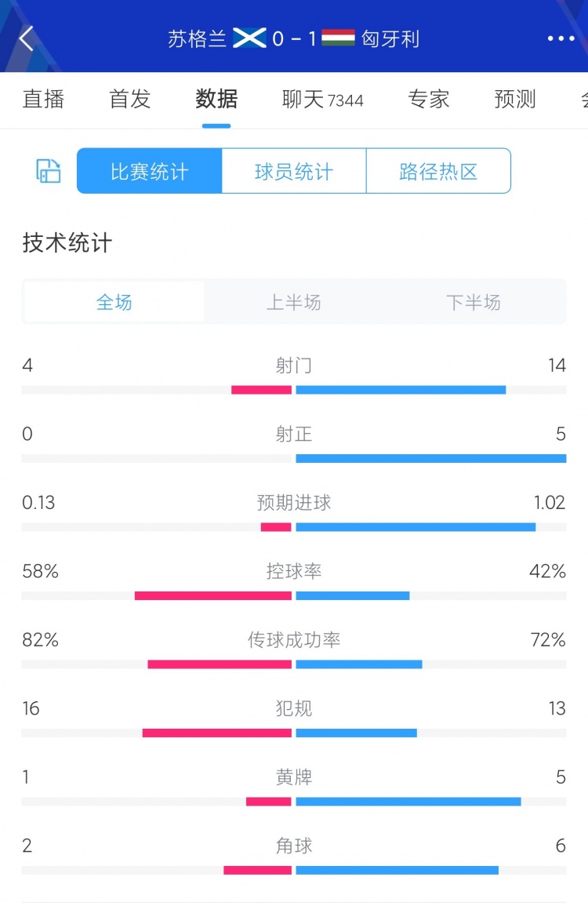The height and width of the screenshot is (906, 588).
Task: Tap the 控球率 possession bar
Action: (x=294, y=595)
